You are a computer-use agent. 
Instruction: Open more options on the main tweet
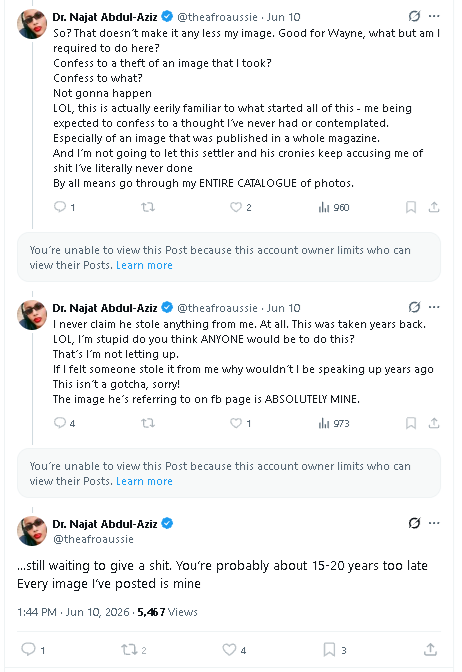click(434, 523)
